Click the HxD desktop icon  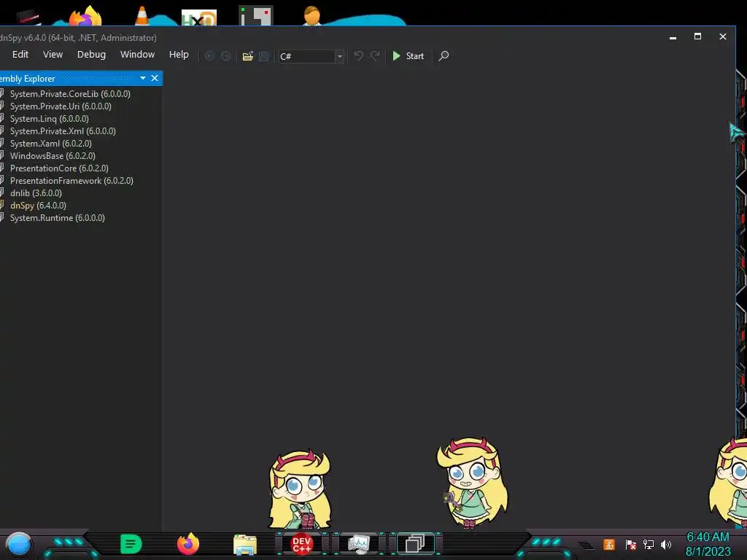[199, 17]
